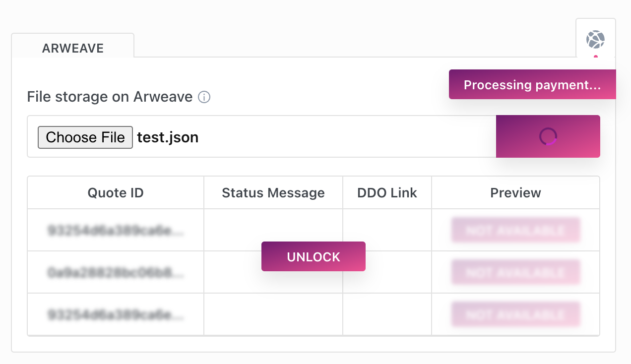Click the File storage on Arweave label

pyautogui.click(x=110, y=97)
